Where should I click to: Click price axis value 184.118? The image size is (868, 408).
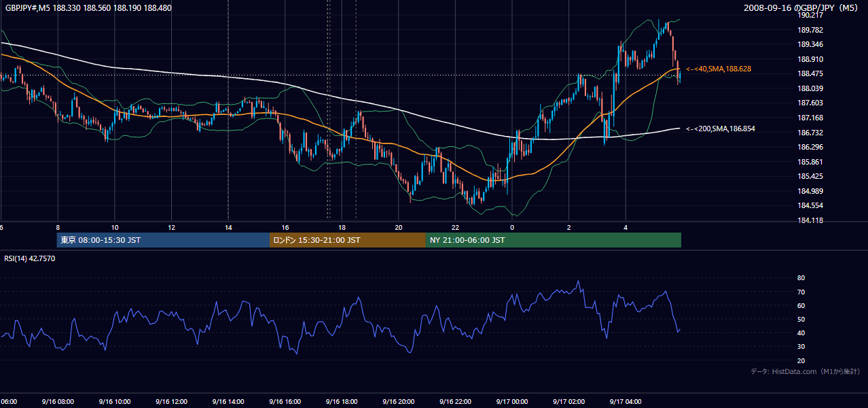tap(810, 220)
